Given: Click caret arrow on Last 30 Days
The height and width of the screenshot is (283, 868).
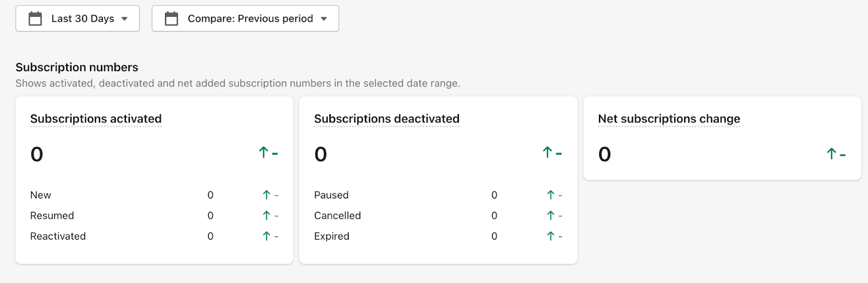Looking at the screenshot, I should point(125,19).
